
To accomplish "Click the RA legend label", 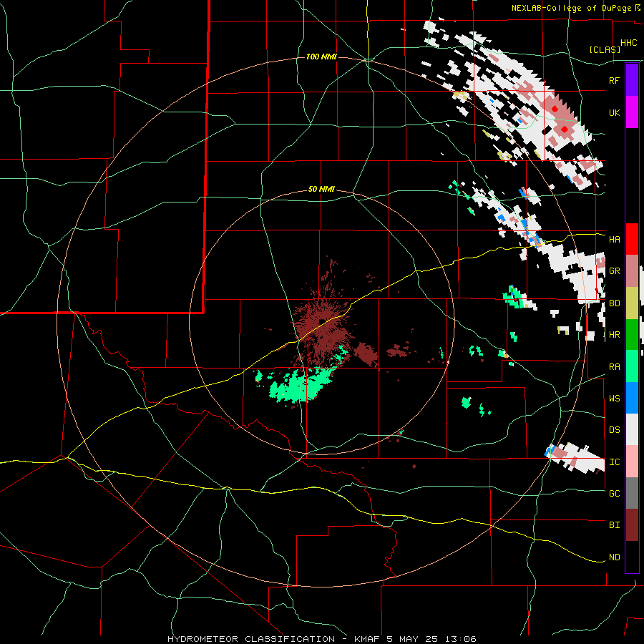I will click(614, 367).
